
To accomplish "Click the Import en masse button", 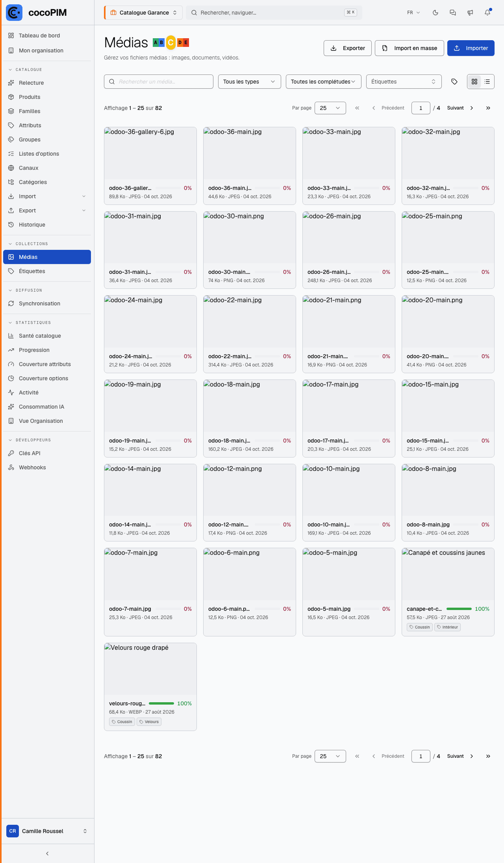I will click(x=409, y=48).
